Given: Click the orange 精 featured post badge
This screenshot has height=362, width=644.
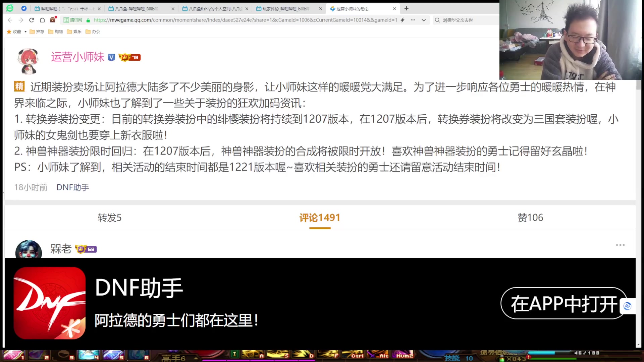Looking at the screenshot, I should pyautogui.click(x=19, y=86).
